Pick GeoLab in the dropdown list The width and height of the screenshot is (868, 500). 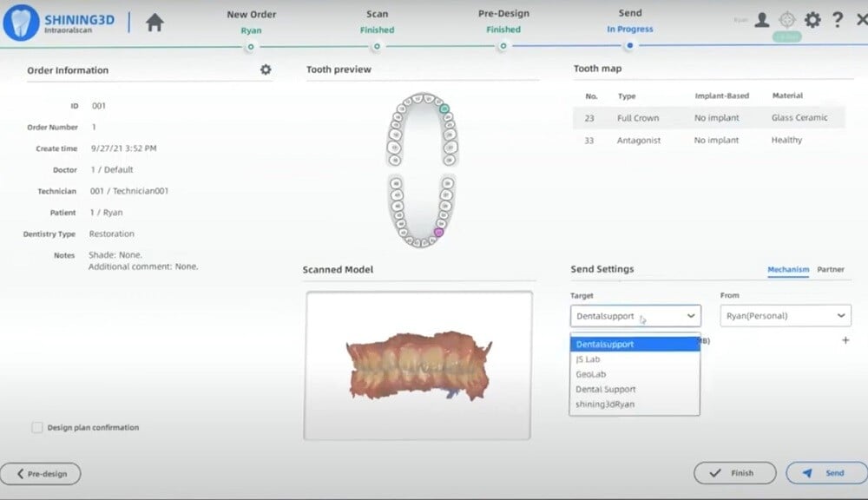(590, 374)
